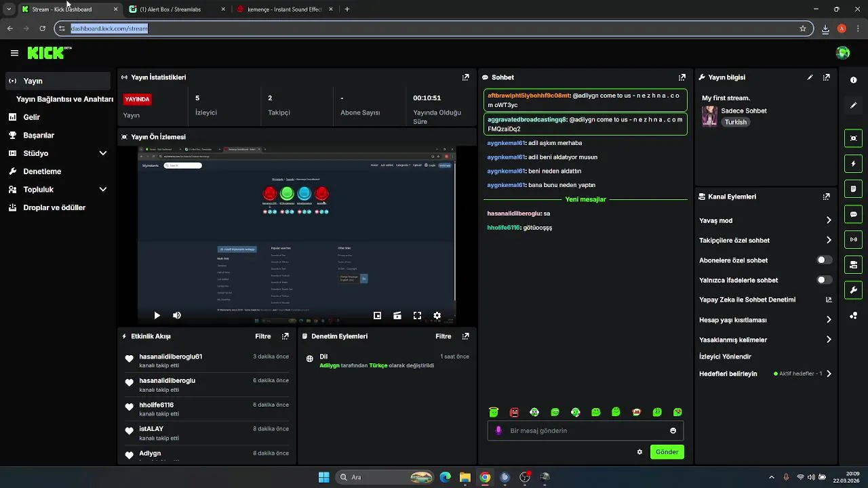Click the wrench widget icon in sidebar
Image resolution: width=868 pixels, height=488 pixels.
pyautogui.click(x=853, y=290)
